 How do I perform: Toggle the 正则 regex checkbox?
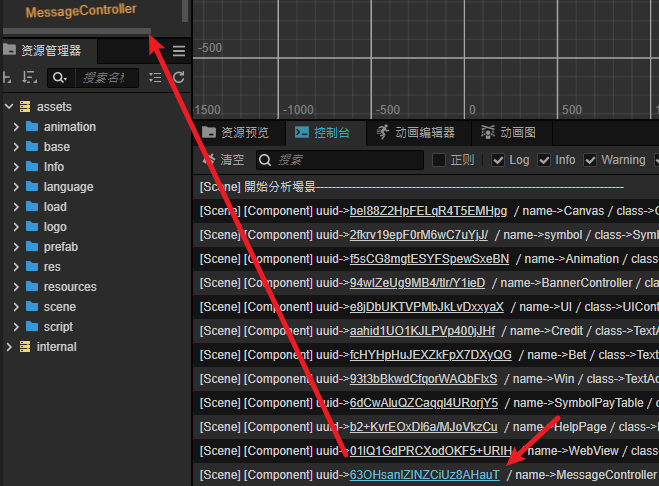coord(439,160)
